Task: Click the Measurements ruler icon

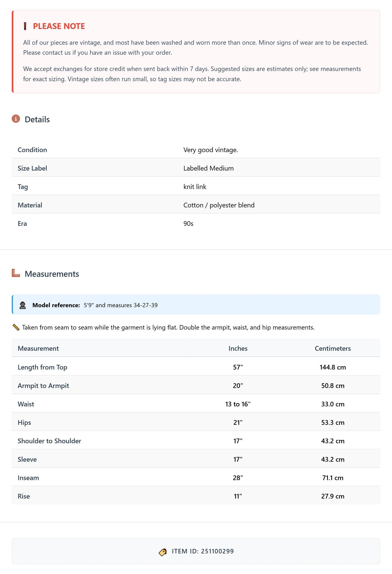Action: 16,273
